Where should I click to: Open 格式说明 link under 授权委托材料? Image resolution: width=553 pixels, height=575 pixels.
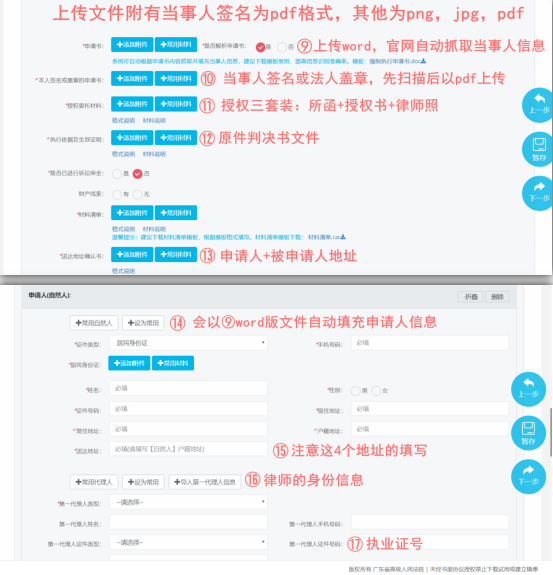(x=124, y=120)
